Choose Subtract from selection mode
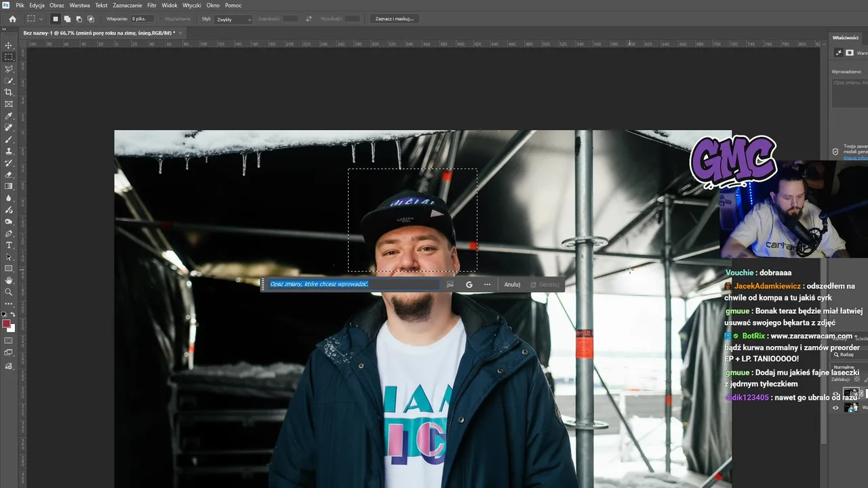 click(x=79, y=19)
